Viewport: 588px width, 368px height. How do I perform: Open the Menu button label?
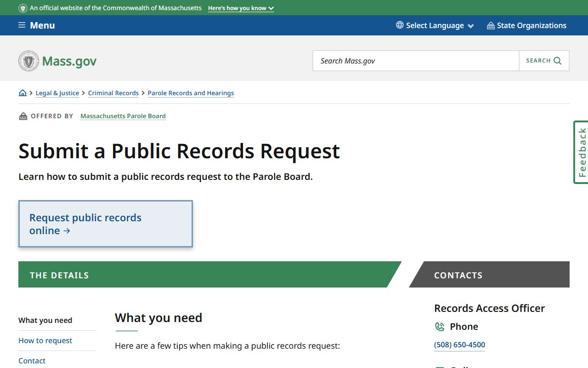[x=42, y=25]
